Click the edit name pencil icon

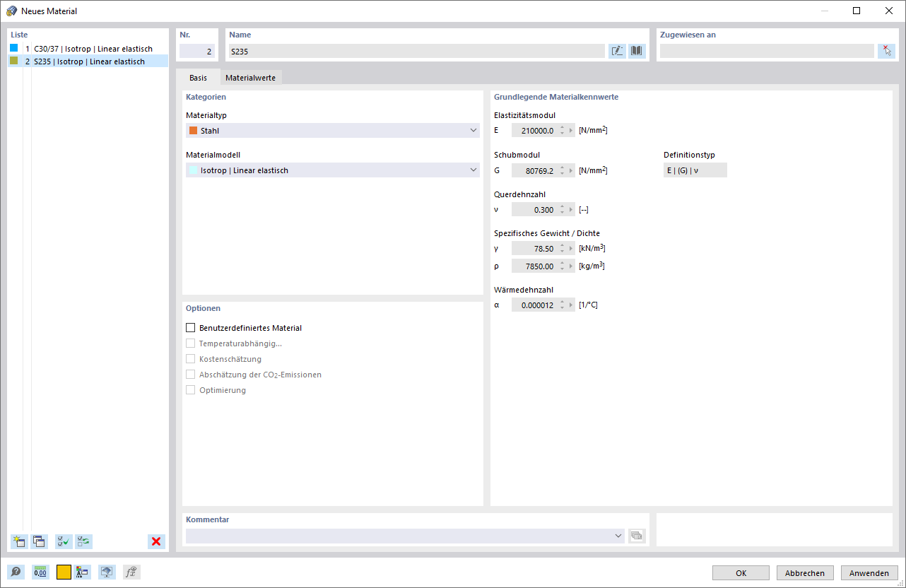pyautogui.click(x=617, y=51)
